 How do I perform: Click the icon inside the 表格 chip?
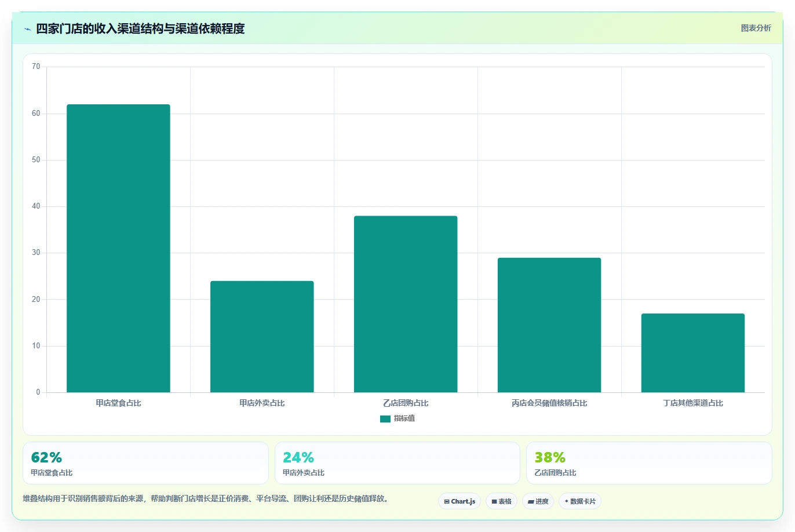pos(494,502)
